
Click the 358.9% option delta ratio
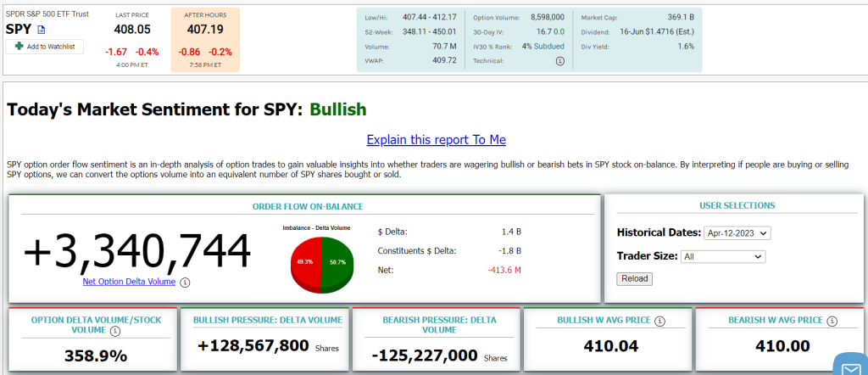click(96, 355)
